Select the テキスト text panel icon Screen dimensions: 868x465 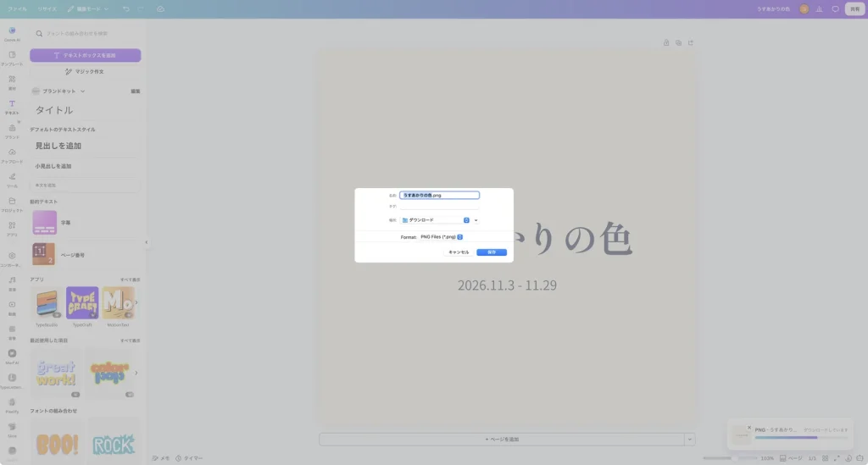(x=12, y=107)
